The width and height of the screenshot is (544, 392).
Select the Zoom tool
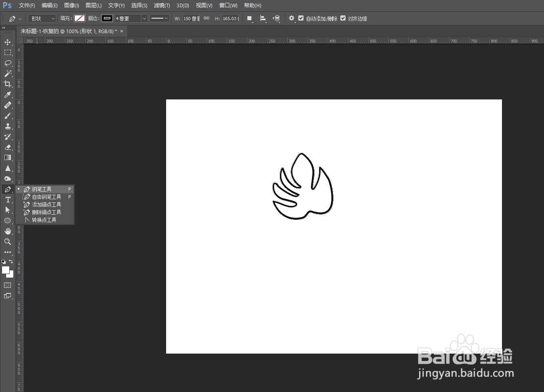(x=8, y=242)
